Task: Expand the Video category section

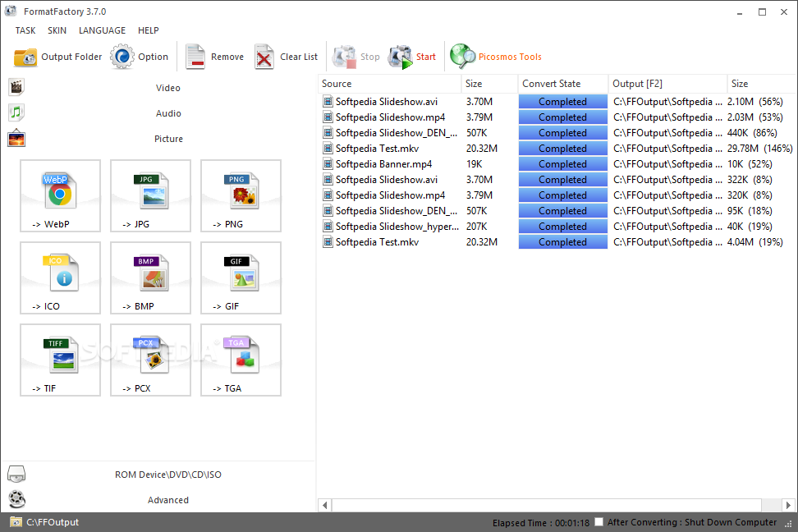Action: [168, 88]
